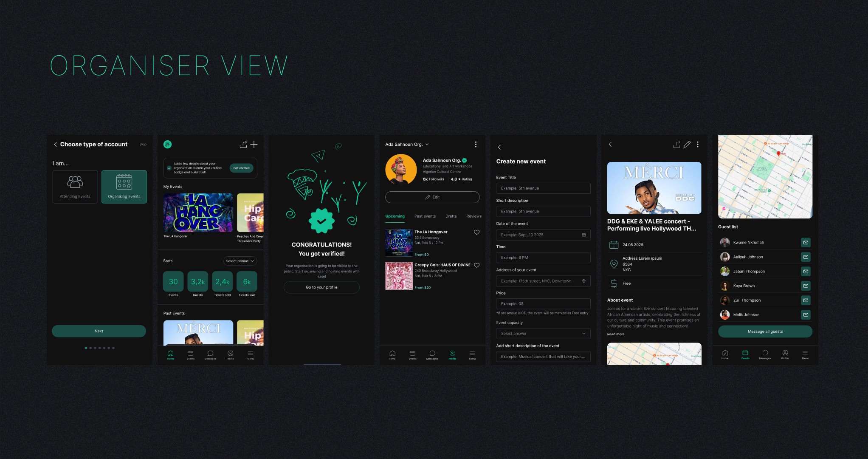868x459 pixels.
Task: Click the pencil edit icon above MERCI poster
Action: pos(687,144)
